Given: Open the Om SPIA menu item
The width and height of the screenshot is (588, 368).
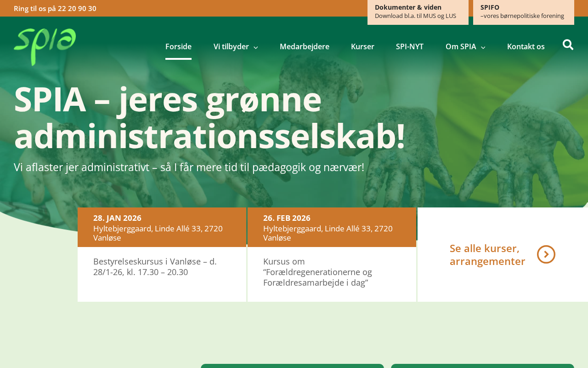Looking at the screenshot, I should point(461,46).
